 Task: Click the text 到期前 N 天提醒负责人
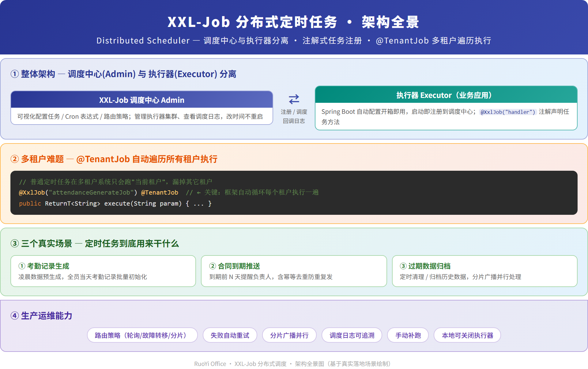271,277
